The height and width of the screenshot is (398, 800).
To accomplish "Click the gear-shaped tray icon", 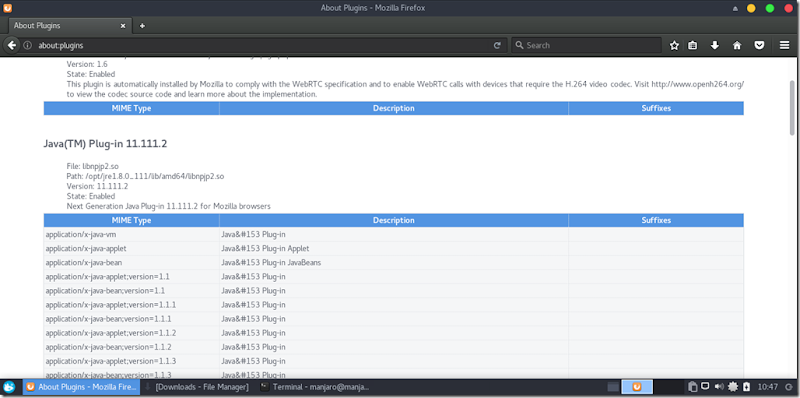I will pos(733,387).
